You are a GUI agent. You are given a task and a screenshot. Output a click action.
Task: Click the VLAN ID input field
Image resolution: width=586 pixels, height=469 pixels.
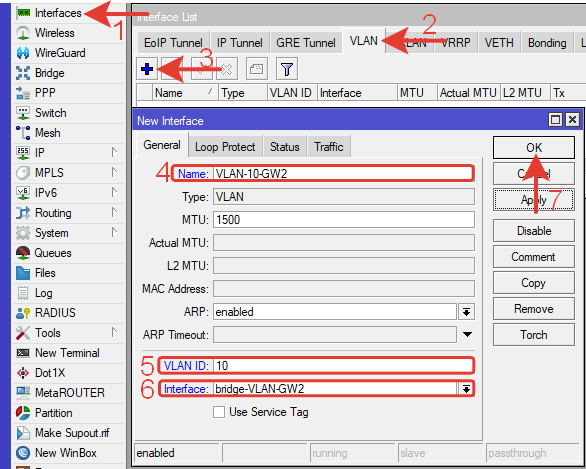click(343, 366)
